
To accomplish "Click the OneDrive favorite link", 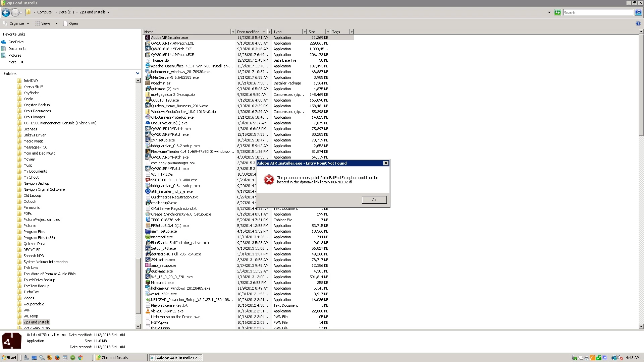I will 16,42.
